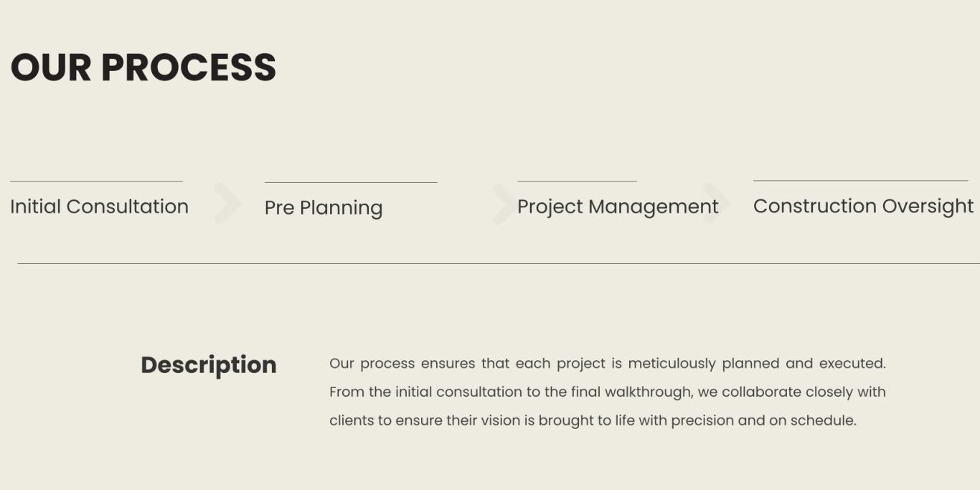Open the Pre Planning step
The image size is (980, 490).
324,208
